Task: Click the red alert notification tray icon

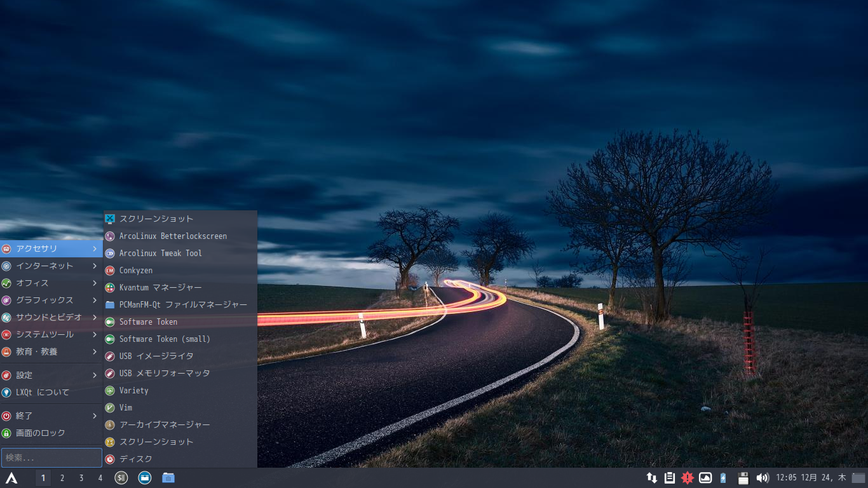Action: point(687,478)
